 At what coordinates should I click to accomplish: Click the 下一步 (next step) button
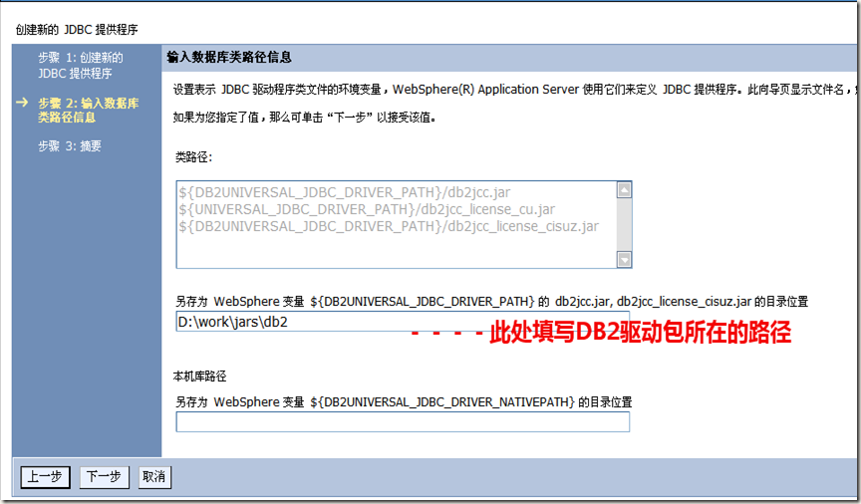point(105,476)
